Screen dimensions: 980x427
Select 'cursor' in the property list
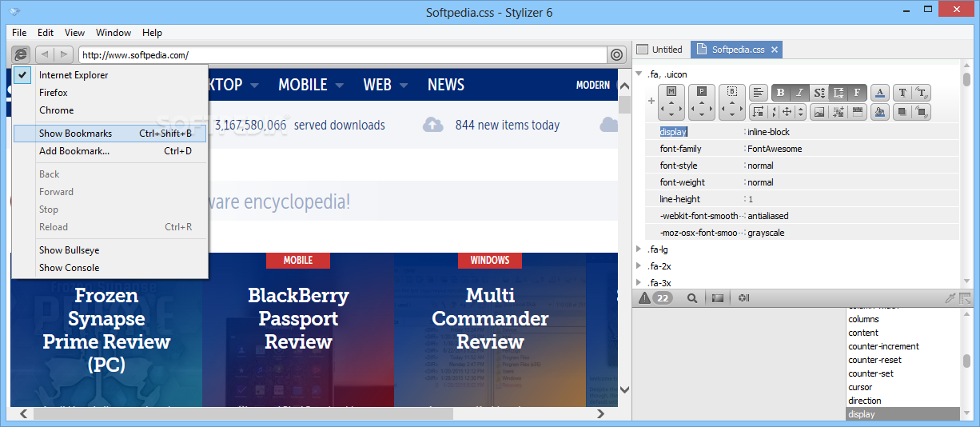(x=860, y=387)
